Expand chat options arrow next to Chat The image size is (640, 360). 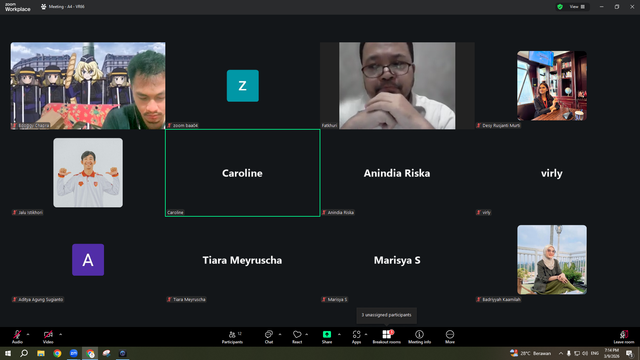pos(280,334)
